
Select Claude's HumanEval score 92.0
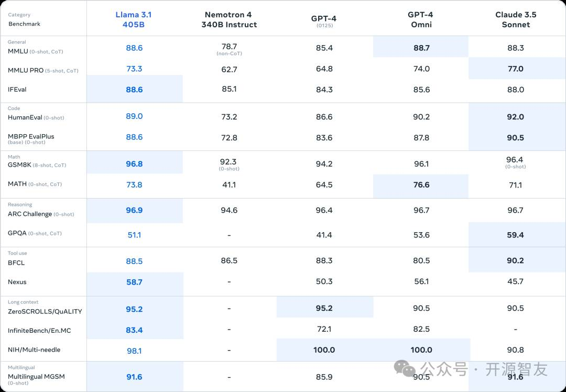coord(516,117)
